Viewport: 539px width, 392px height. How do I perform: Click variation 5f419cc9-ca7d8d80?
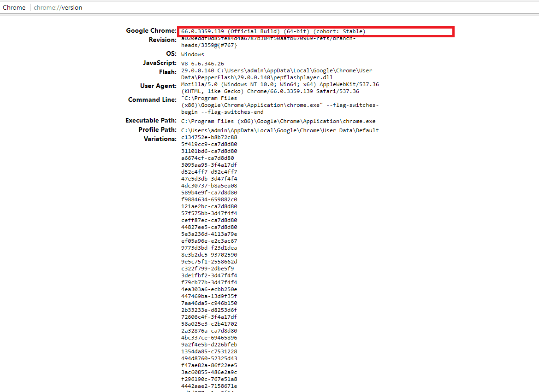click(x=209, y=144)
